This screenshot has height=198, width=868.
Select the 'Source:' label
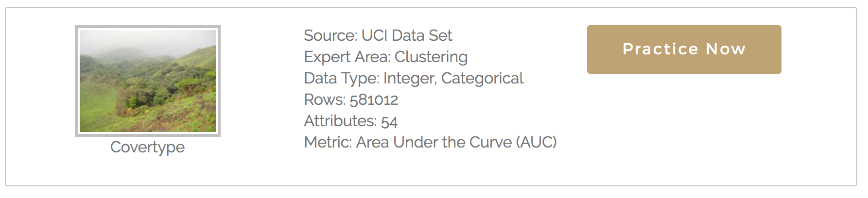330,35
